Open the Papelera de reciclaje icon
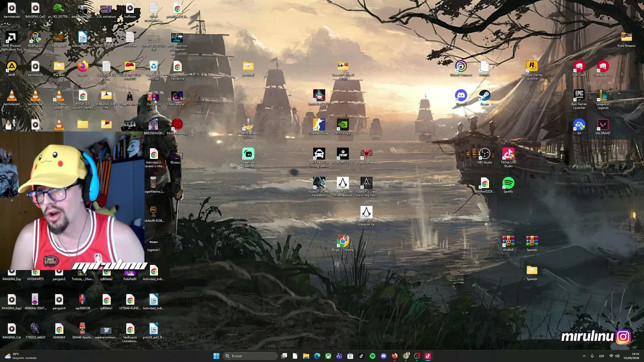The width and height of the screenshot is (644, 362). point(153,70)
